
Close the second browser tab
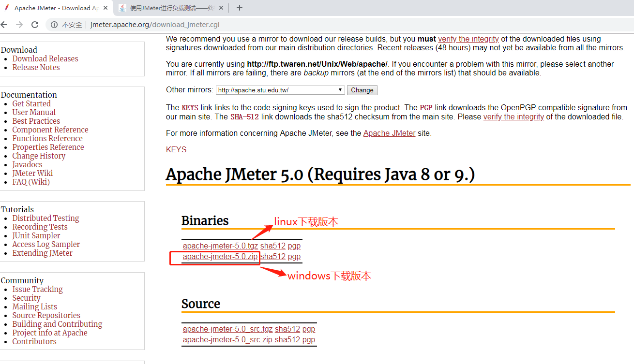[x=221, y=8]
